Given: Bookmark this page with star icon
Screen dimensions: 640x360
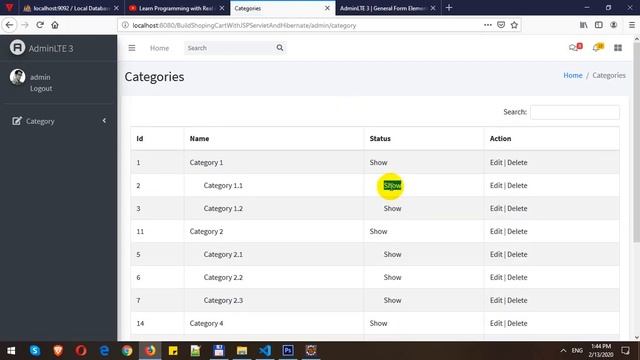Looking at the screenshot, I should pyautogui.click(x=514, y=25).
